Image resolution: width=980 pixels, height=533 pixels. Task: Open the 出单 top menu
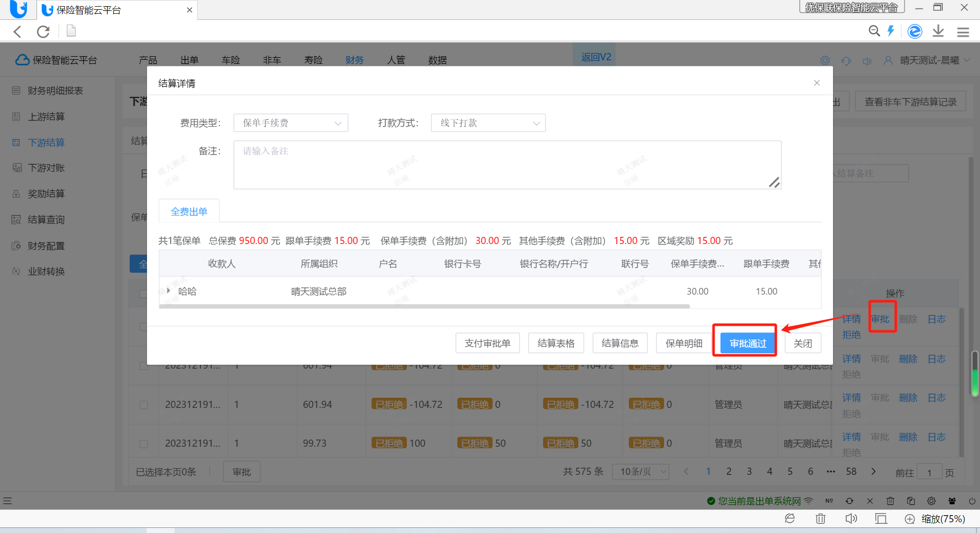pyautogui.click(x=189, y=60)
